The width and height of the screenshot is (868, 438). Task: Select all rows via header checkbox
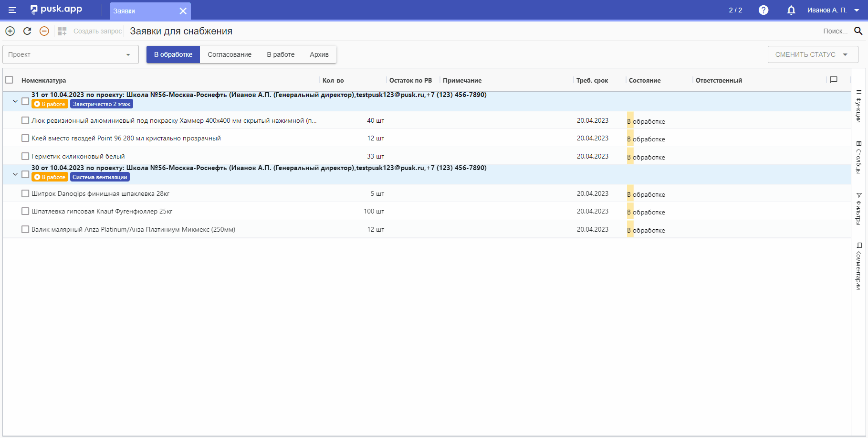(9, 80)
